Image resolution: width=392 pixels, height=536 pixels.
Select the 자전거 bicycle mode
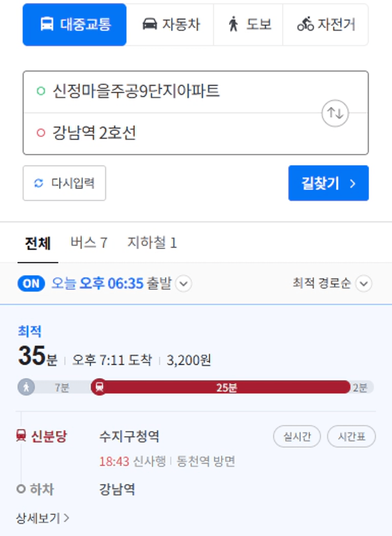tap(326, 25)
